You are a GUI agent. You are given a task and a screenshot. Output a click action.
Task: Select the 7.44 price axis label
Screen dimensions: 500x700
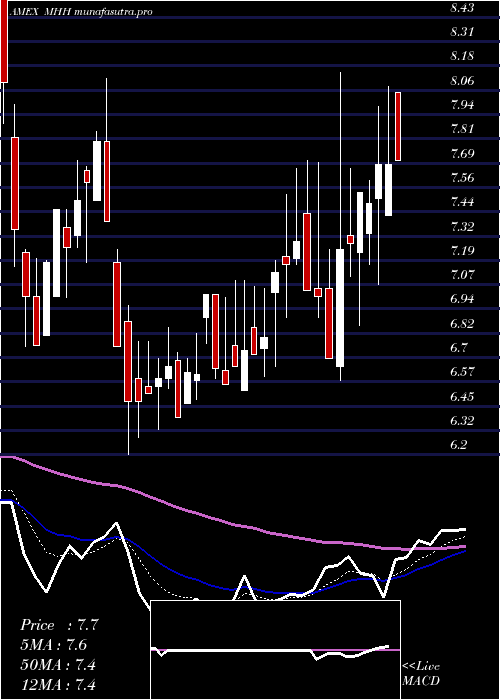(x=462, y=202)
